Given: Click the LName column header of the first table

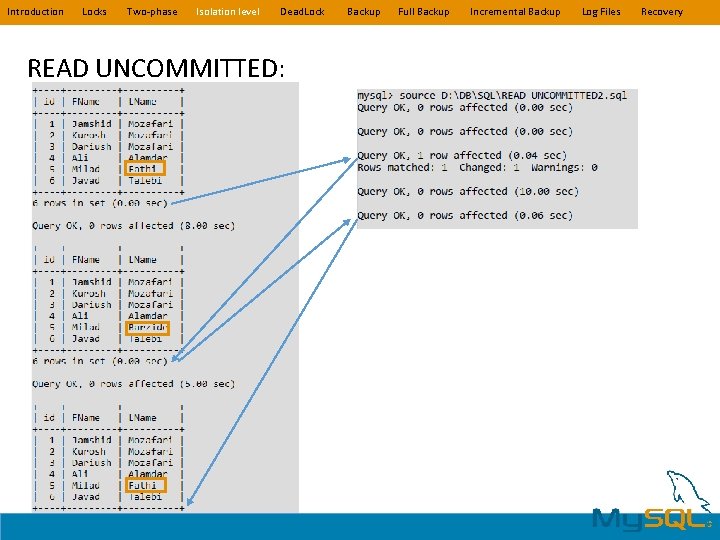Looking at the screenshot, I should 142,101.
